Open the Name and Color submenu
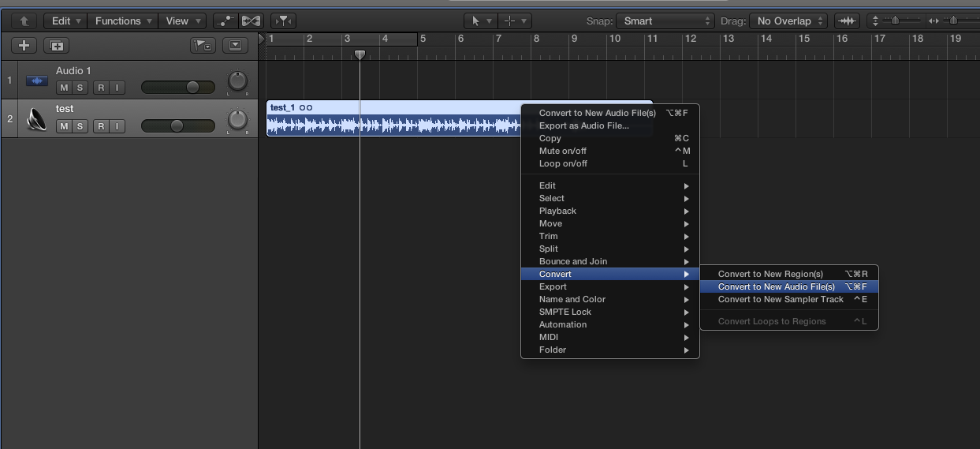This screenshot has width=980, height=449. coord(610,300)
